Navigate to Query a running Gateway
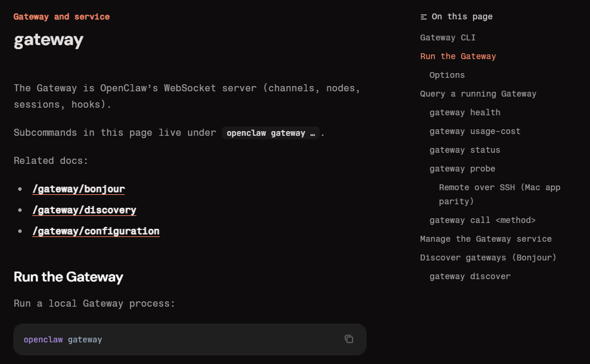The image size is (590, 364). 478,94
